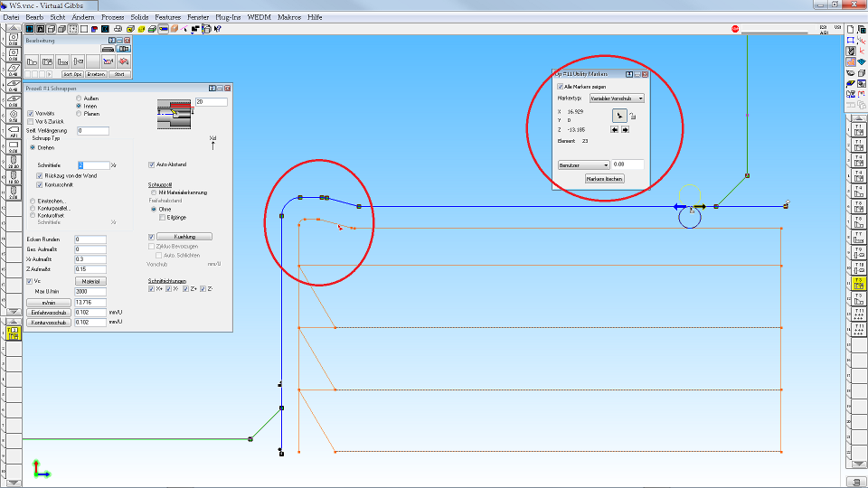Click the blue-red utility process icon in Bearbeitung

pos(108,61)
